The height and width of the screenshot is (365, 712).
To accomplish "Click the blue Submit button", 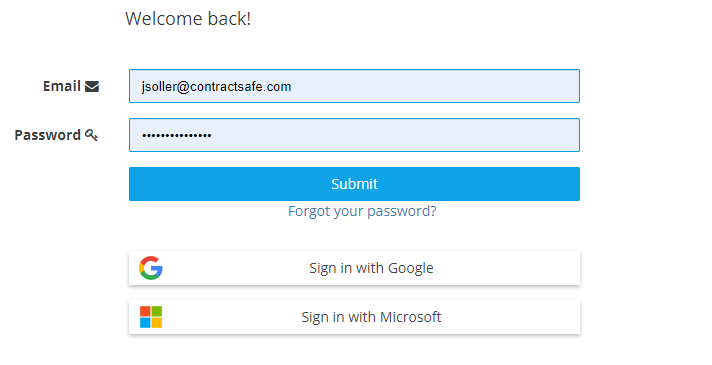I will [354, 184].
